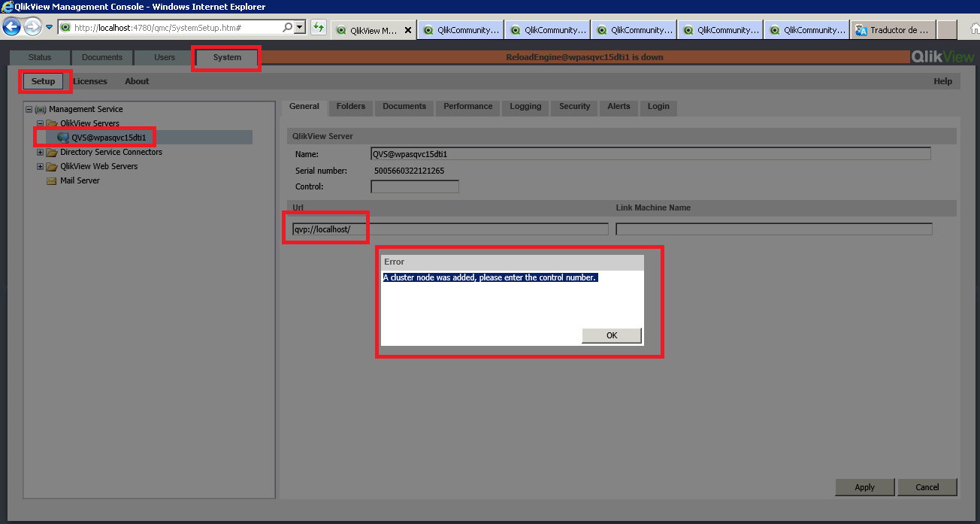
Task: Close the QlikView M... browser tab
Action: (x=408, y=31)
